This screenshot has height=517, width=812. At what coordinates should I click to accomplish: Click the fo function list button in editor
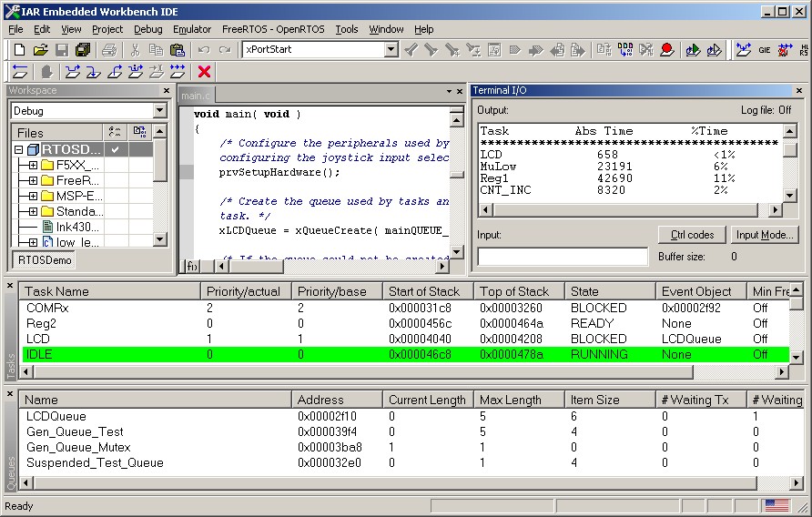pyautogui.click(x=192, y=267)
